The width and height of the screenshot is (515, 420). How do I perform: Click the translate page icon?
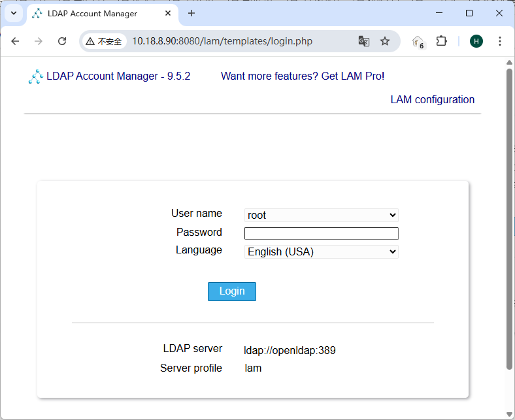pos(363,41)
